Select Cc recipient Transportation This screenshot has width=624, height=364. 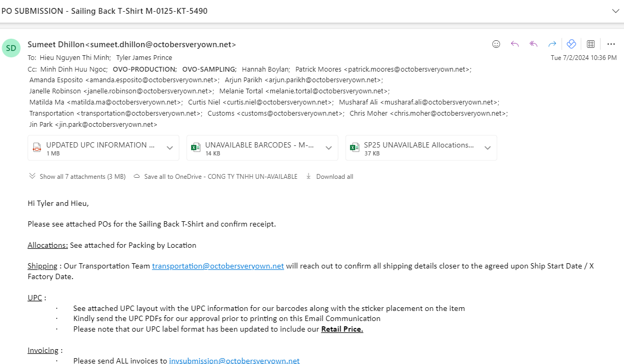click(115, 114)
